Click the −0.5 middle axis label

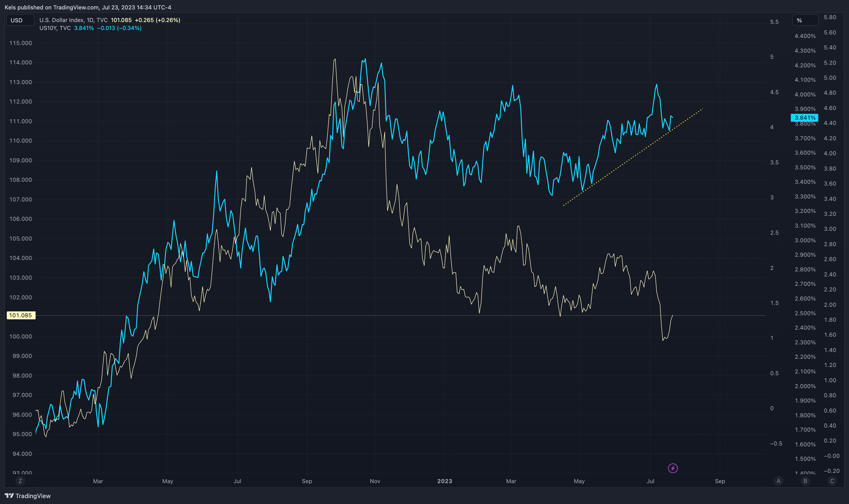coord(776,443)
